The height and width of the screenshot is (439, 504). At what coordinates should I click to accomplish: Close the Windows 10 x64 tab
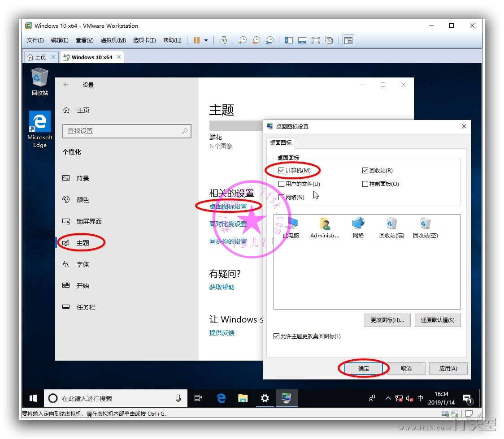[x=119, y=57]
